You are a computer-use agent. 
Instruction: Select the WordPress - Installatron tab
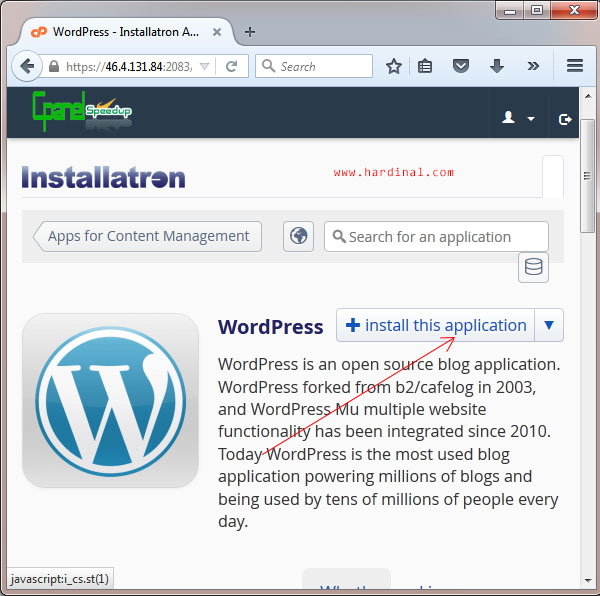coord(126,32)
